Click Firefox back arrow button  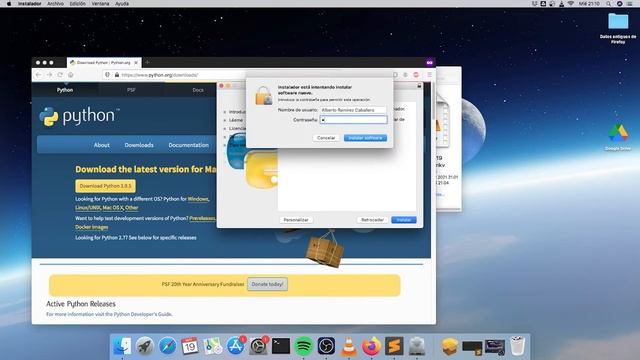[x=38, y=75]
